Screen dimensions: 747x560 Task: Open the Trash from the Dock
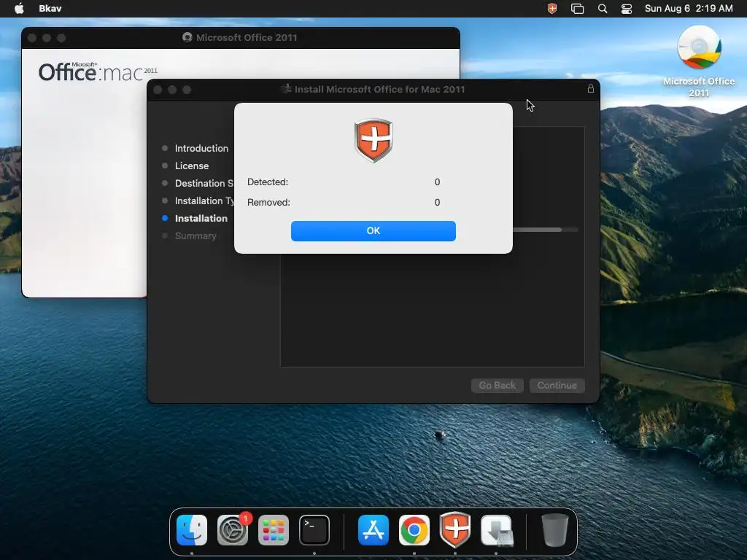(x=555, y=530)
